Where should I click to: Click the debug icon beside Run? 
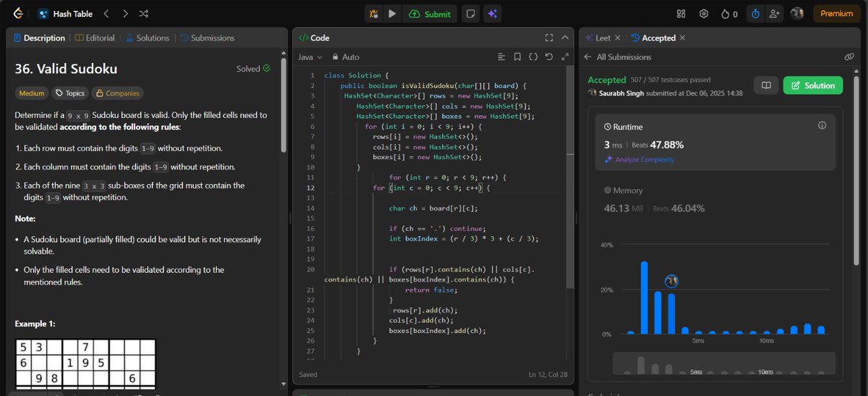pos(374,13)
